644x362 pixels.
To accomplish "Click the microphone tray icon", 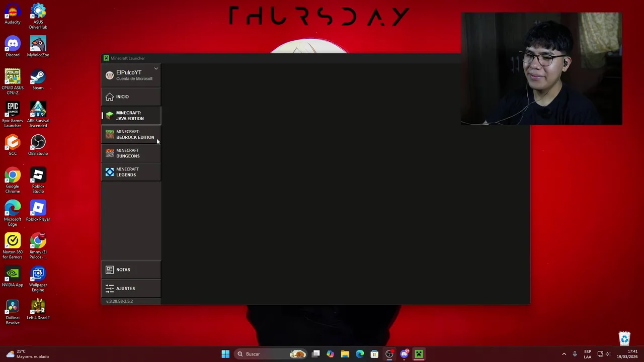I will [x=575, y=354].
